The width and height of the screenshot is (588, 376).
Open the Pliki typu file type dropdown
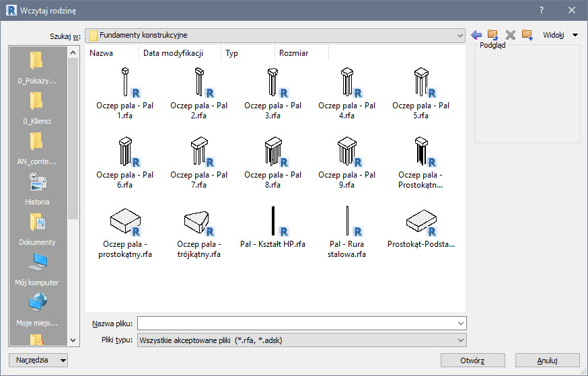pos(460,340)
